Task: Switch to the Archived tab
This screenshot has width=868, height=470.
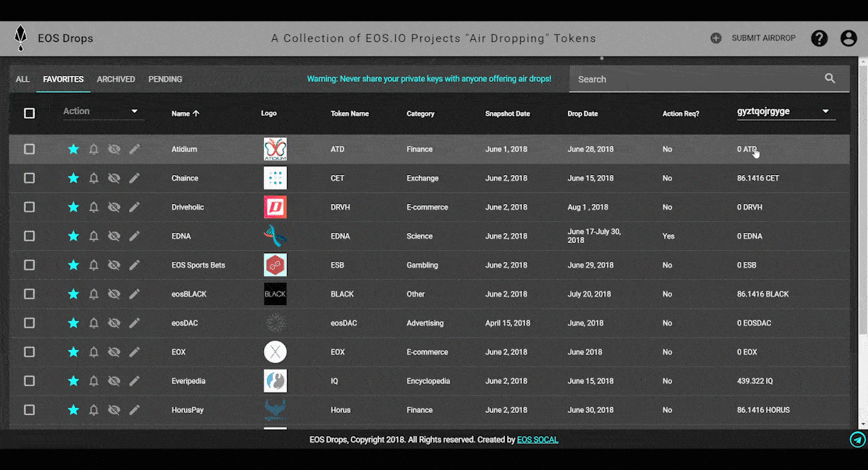Action: point(116,79)
